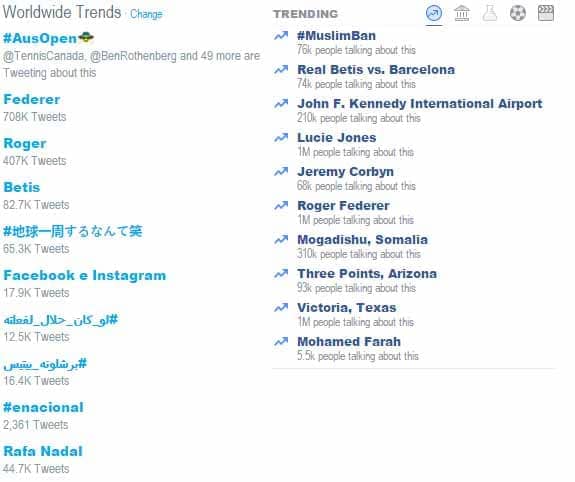Click trend arrow beside Real Betis vs. Barcelona
The width and height of the screenshot is (575, 482).
(281, 69)
